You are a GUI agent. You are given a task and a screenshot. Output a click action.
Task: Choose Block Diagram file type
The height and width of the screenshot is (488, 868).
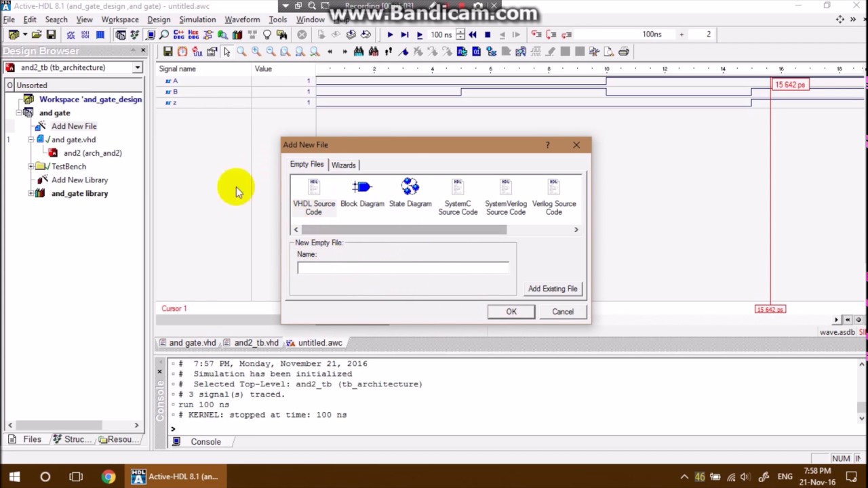pyautogui.click(x=362, y=193)
